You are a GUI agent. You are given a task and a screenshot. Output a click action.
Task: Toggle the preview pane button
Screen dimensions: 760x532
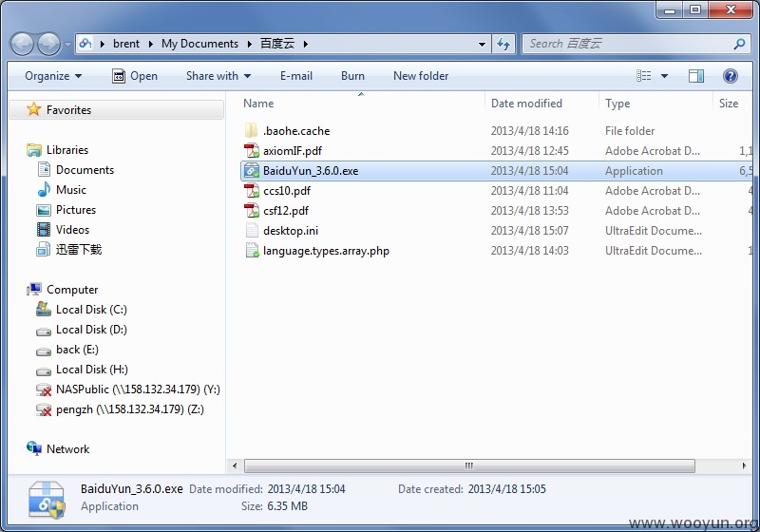[x=696, y=76]
